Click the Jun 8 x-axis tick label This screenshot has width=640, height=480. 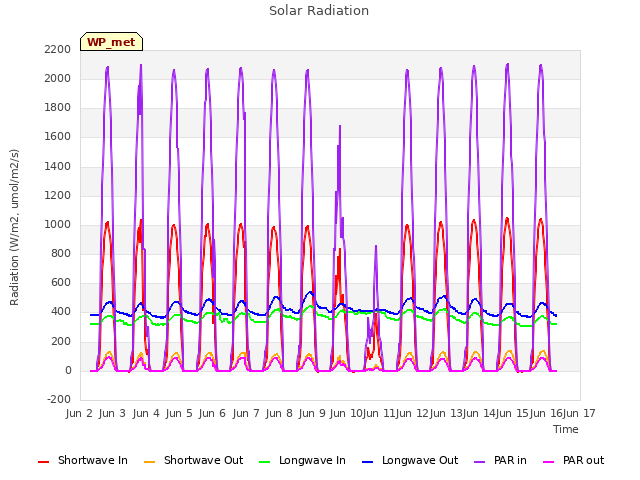point(279,413)
